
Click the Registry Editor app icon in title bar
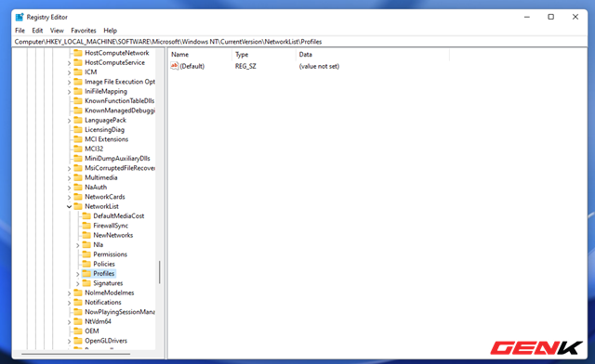[x=20, y=17]
